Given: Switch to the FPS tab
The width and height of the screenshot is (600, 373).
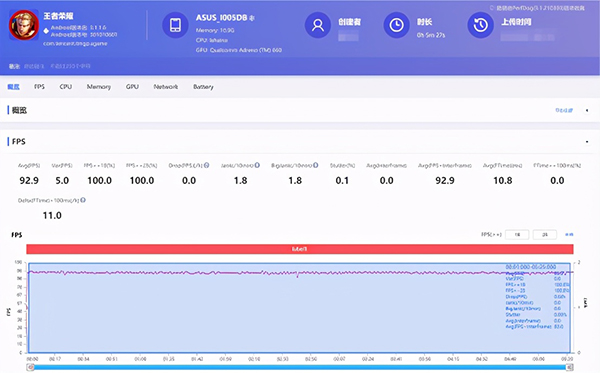Looking at the screenshot, I should tap(39, 87).
